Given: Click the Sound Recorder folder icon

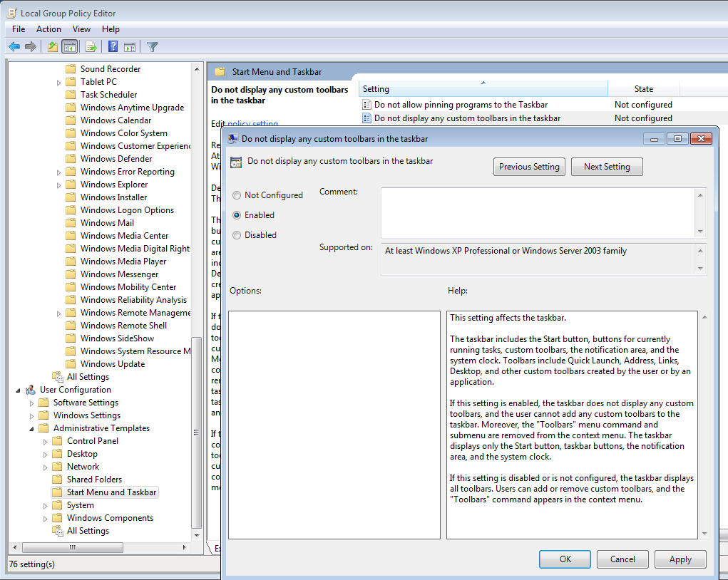Looking at the screenshot, I should tap(71, 68).
